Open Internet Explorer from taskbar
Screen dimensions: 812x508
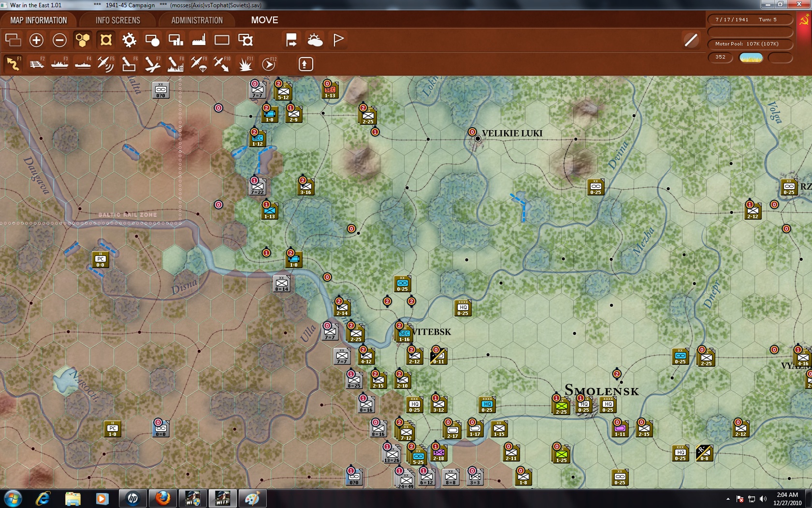point(43,498)
